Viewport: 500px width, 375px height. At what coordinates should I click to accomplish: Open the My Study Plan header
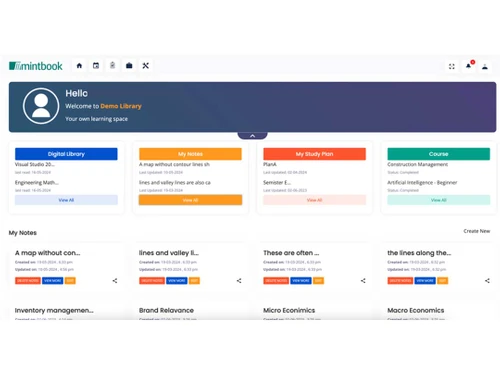pyautogui.click(x=314, y=154)
